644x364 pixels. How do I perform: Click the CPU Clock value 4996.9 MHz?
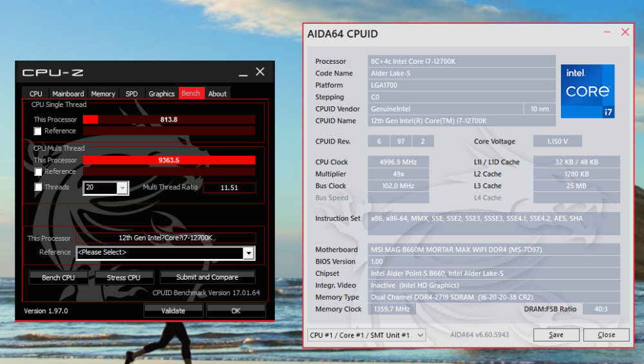(x=399, y=162)
